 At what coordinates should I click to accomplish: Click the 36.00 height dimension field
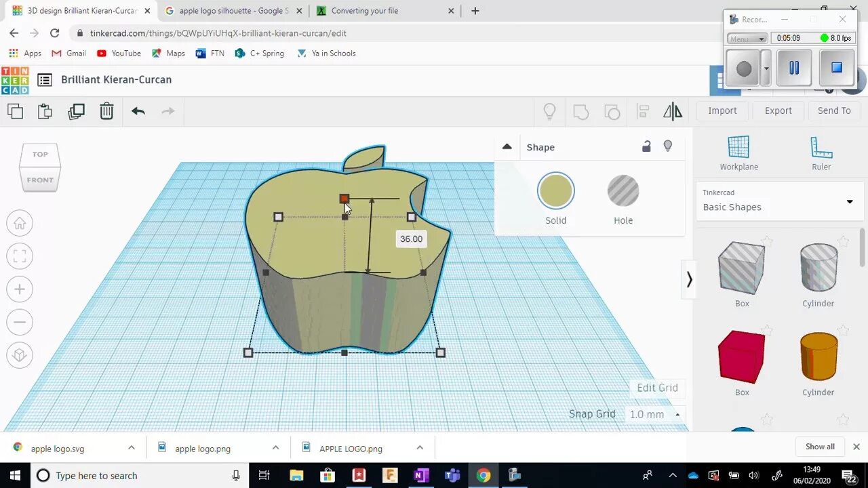(411, 239)
